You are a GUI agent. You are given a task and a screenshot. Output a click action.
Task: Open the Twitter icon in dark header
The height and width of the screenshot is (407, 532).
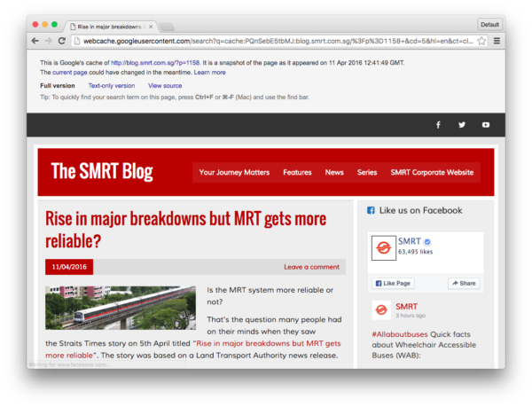click(x=462, y=125)
